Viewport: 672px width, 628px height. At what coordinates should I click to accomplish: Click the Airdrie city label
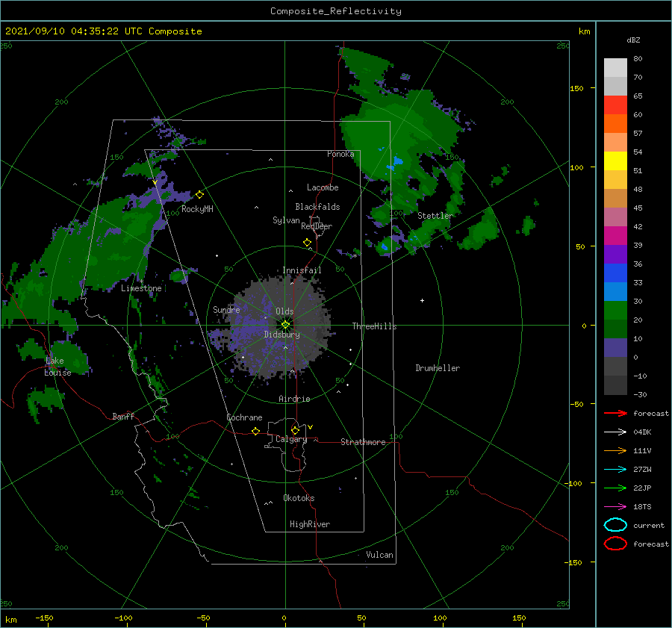click(294, 399)
